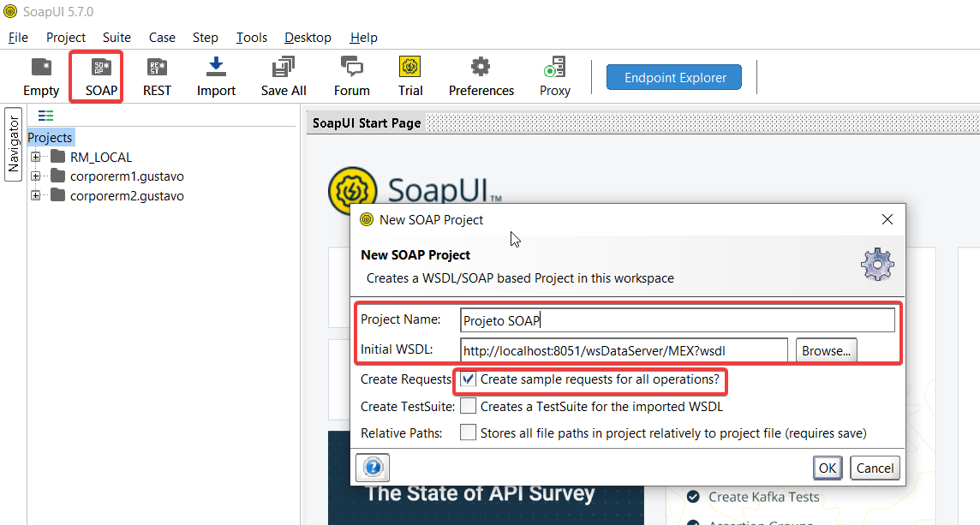Click the Trial toolbar icon
Screen dimensions: 980x525
tap(410, 77)
